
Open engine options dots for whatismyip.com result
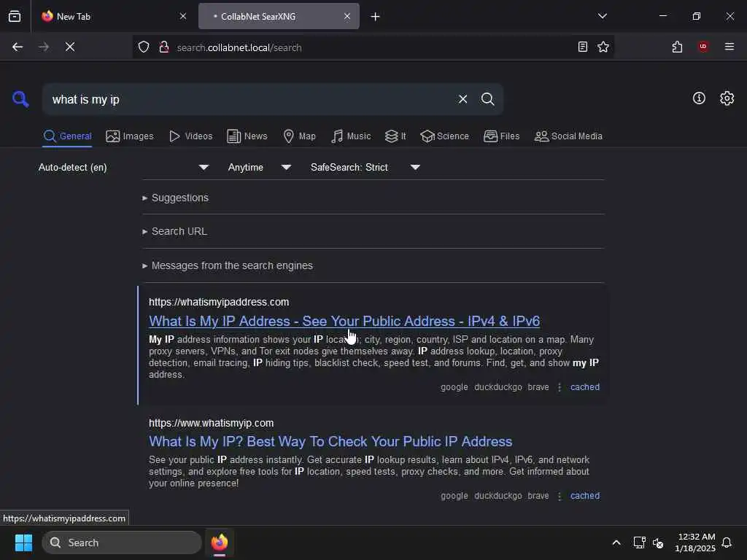pyautogui.click(x=560, y=496)
